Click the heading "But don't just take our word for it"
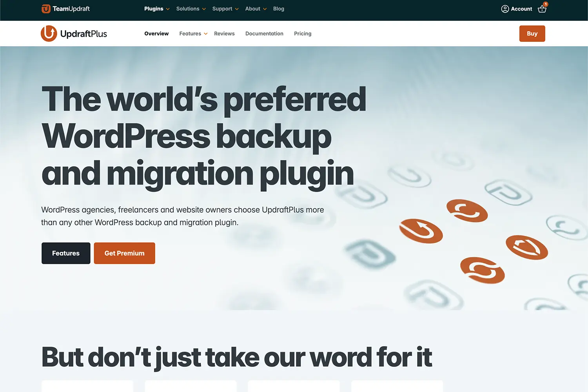 coord(237,358)
